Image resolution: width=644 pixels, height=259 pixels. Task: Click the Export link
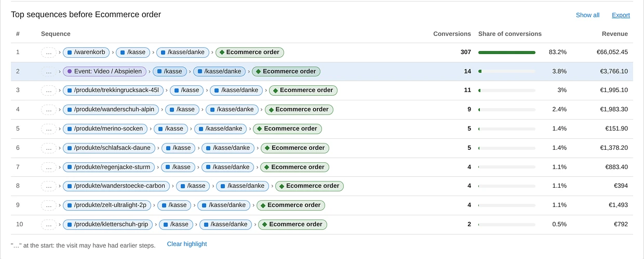tap(621, 15)
